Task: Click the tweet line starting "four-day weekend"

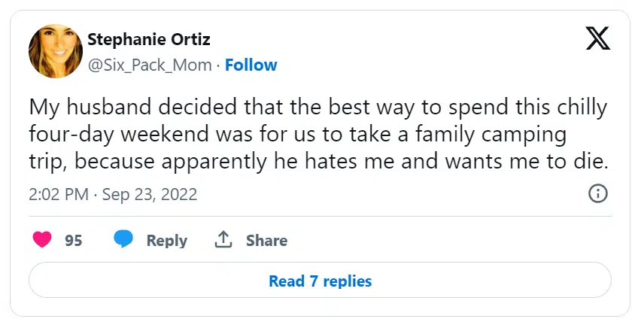Action: click(x=297, y=134)
